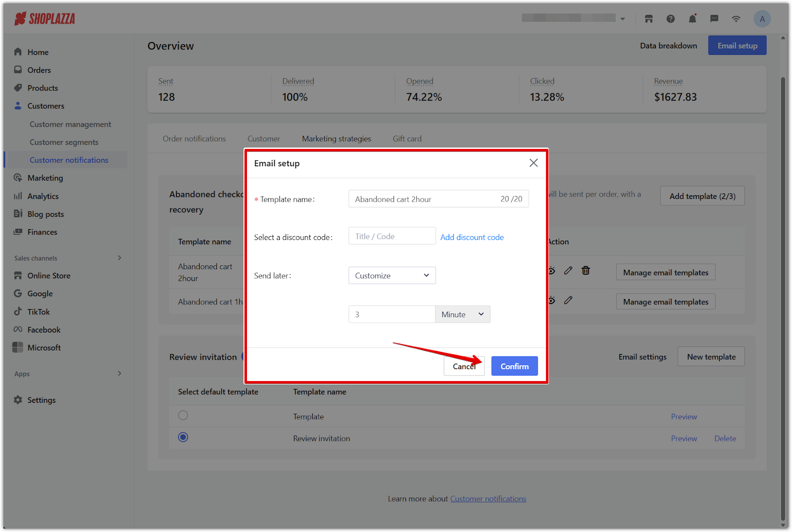792x532 pixels.
Task: Switch to the Order notifications tab
Action: 195,139
